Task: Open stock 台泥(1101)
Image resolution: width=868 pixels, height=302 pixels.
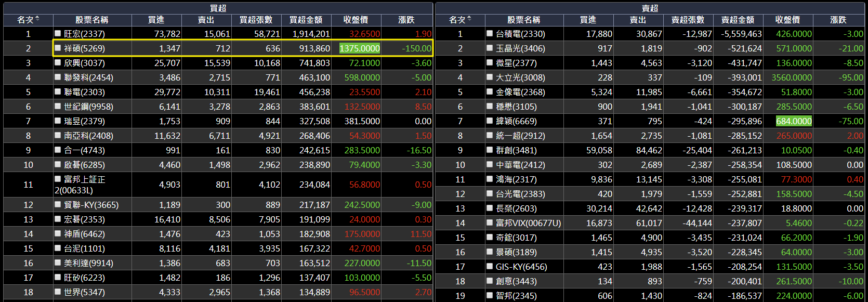Action: (x=84, y=248)
